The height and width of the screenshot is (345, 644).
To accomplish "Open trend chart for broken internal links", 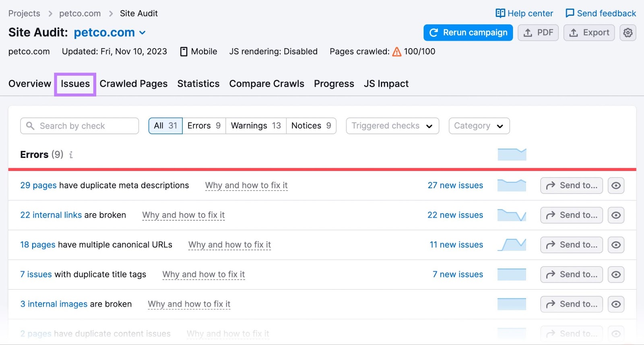I will pos(512,215).
